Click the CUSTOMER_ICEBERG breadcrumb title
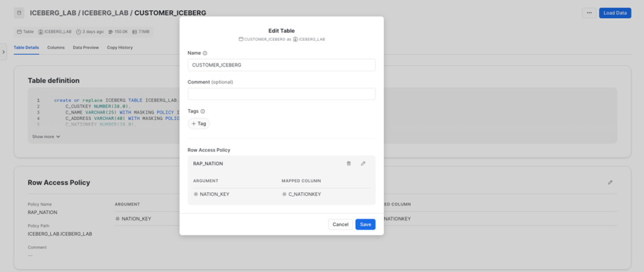Image resolution: width=644 pixels, height=272 pixels. [x=170, y=13]
